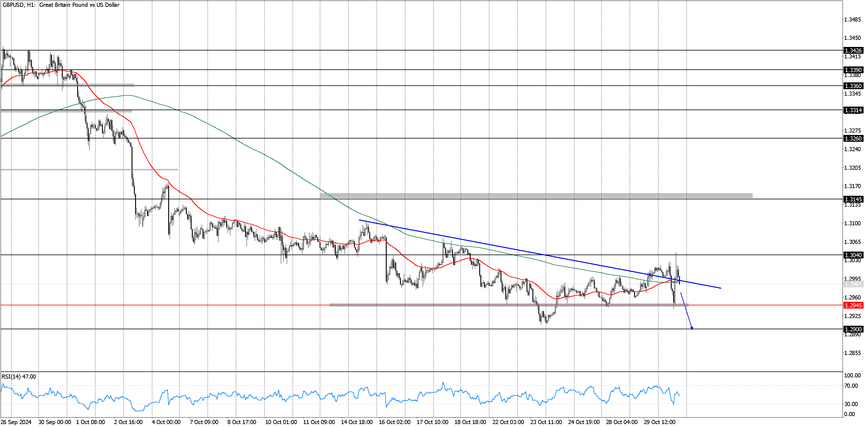
Task: Click the 2 Oct 16:00 time label
Action: (x=128, y=422)
